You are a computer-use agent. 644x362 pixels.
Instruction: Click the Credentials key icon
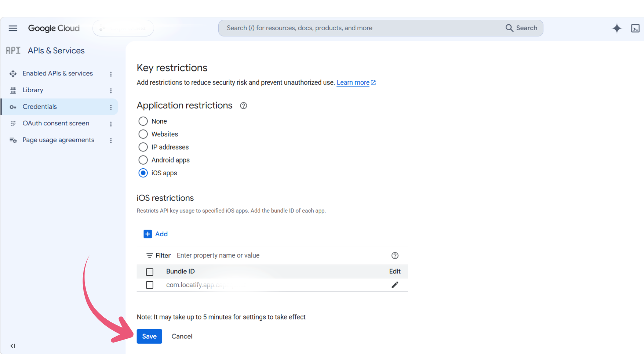(13, 107)
